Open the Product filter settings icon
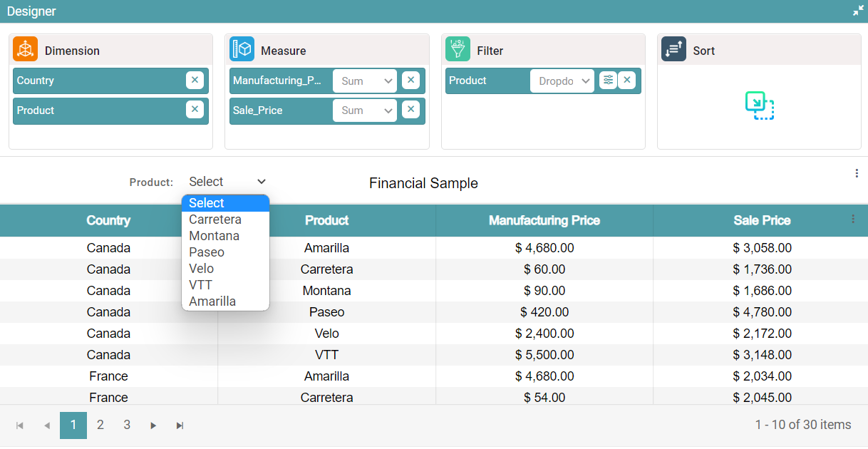Image resolution: width=868 pixels, height=449 pixels. [607, 81]
